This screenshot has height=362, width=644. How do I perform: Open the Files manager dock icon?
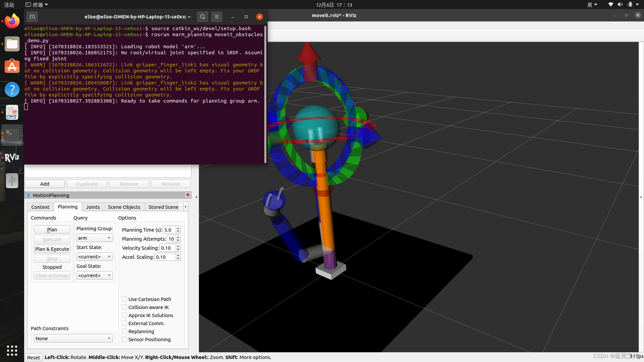click(x=12, y=44)
